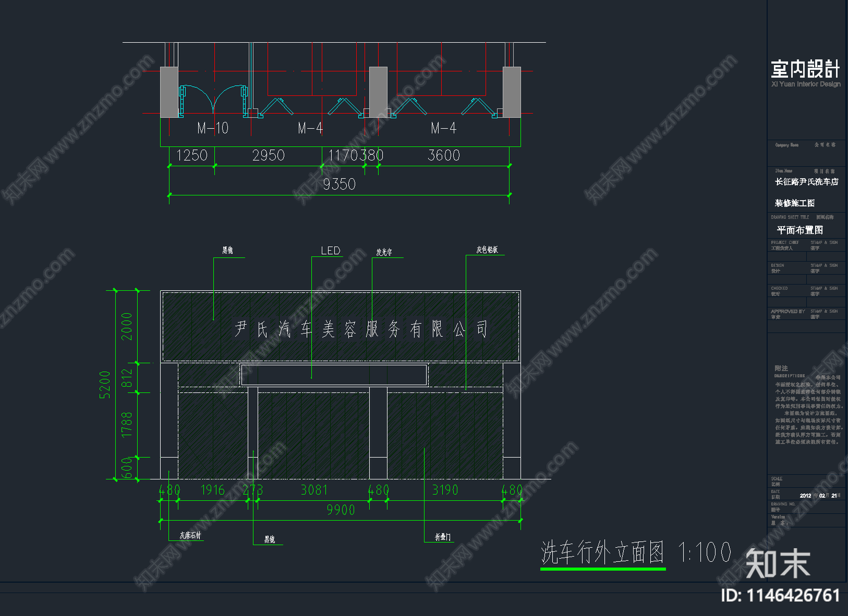Click the 480 dimension between 3081 and 3190
This screenshot has width=848, height=616.
[x=378, y=490]
